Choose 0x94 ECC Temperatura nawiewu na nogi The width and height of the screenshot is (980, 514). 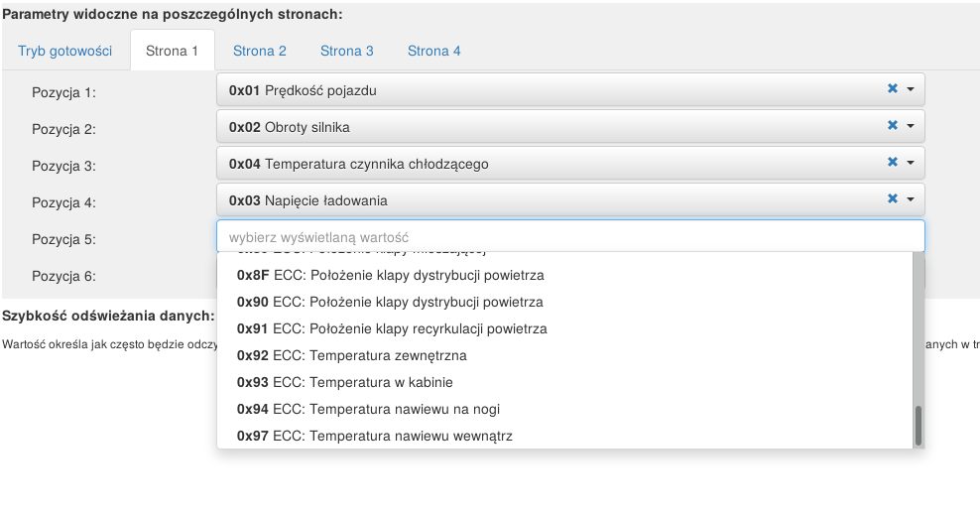tap(368, 409)
